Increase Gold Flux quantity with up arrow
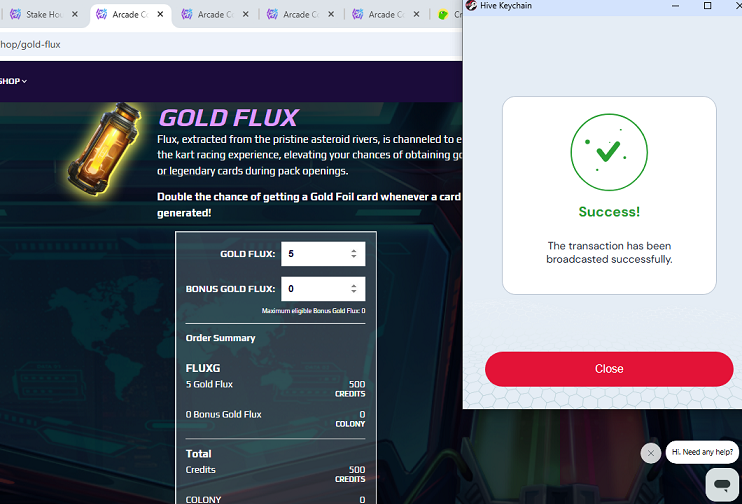The image size is (742, 504). [353, 251]
